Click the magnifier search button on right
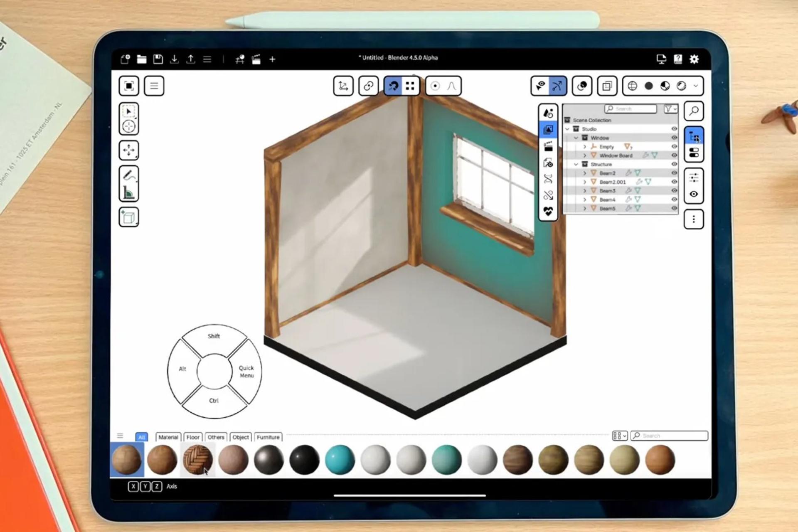This screenshot has height=532, width=798. (694, 111)
